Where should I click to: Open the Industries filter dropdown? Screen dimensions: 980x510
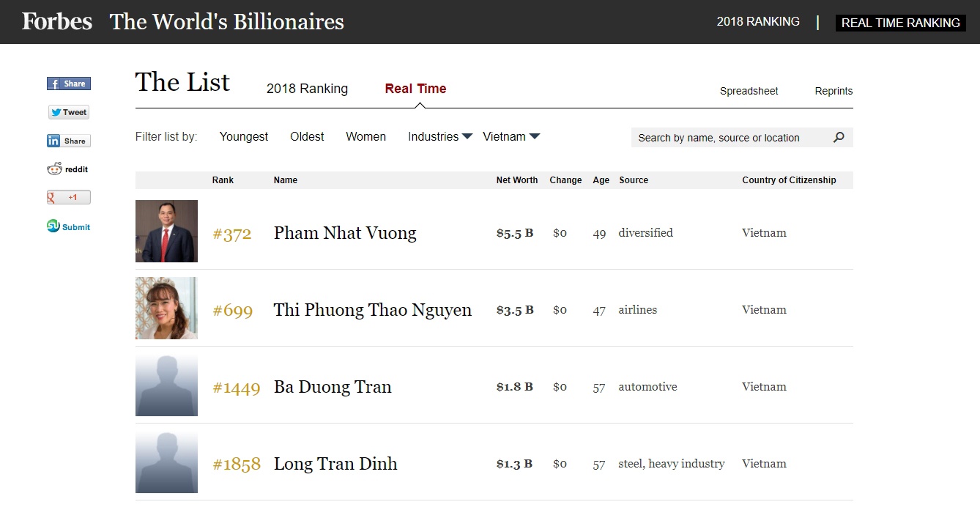tap(434, 136)
